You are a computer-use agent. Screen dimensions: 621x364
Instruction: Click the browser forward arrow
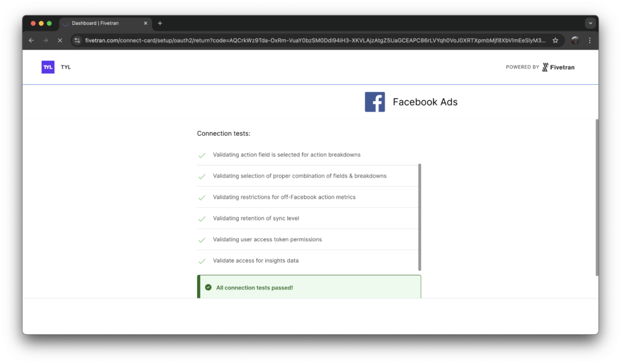pyautogui.click(x=45, y=41)
